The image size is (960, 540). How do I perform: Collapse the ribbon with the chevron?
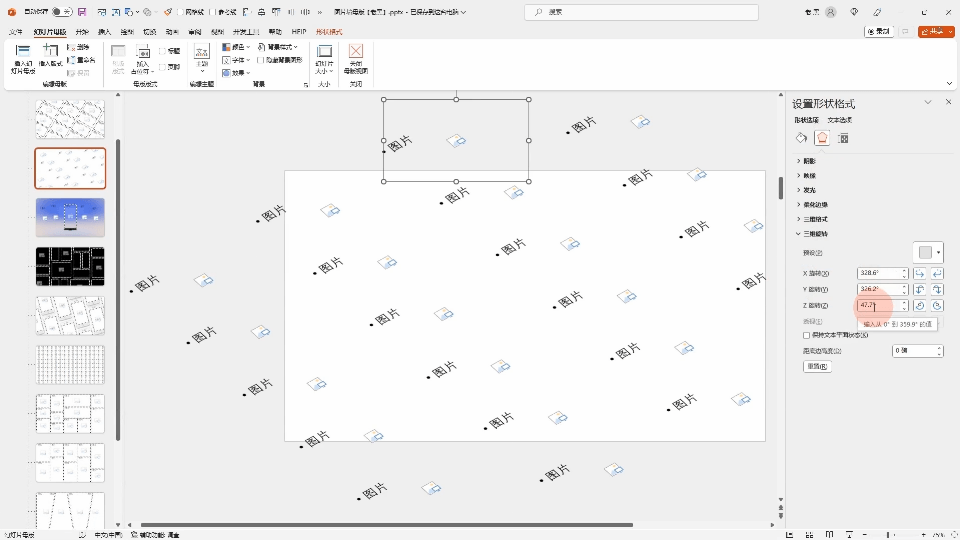coord(950,83)
